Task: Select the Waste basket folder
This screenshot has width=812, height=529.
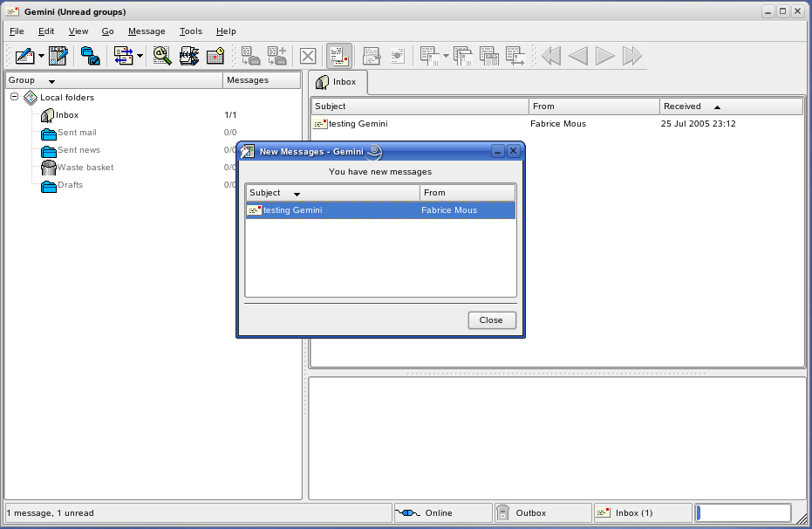Action: tap(85, 168)
